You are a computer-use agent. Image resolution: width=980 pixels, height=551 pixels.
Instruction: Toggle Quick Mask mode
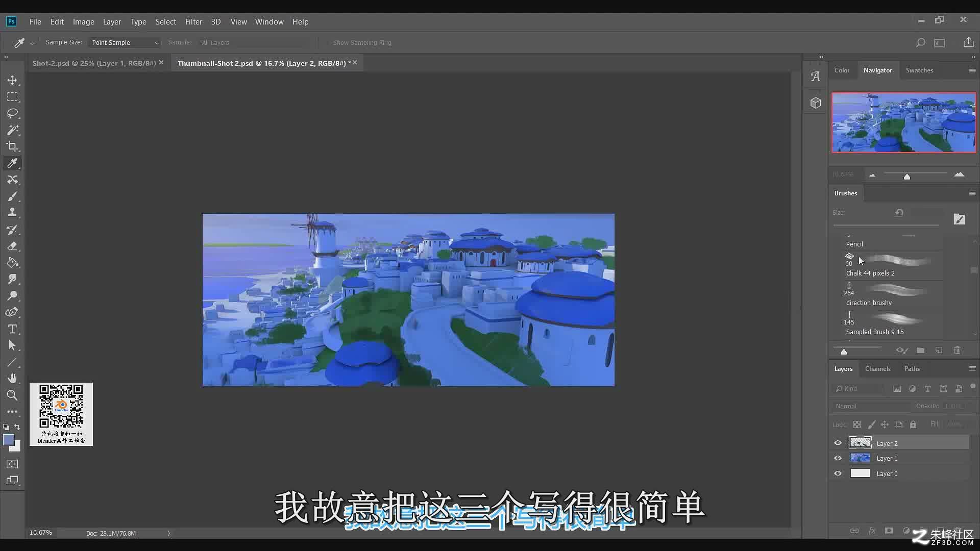(12, 464)
